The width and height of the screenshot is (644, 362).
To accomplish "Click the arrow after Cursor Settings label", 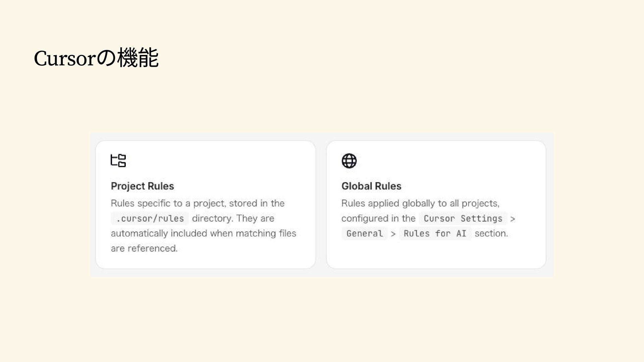I will 513,219.
